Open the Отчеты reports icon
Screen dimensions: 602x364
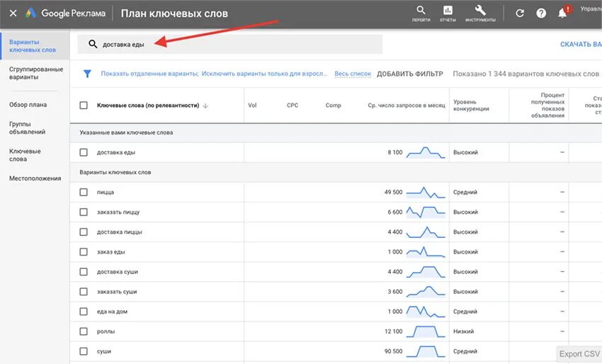(x=448, y=11)
